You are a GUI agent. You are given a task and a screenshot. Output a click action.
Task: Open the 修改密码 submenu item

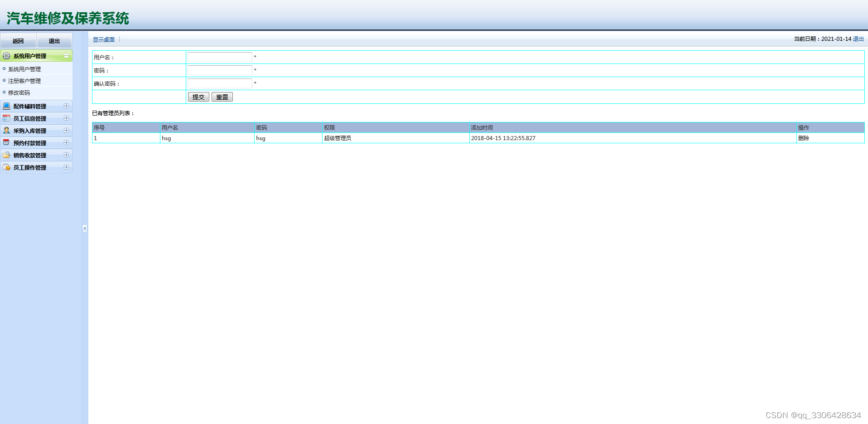click(x=19, y=93)
